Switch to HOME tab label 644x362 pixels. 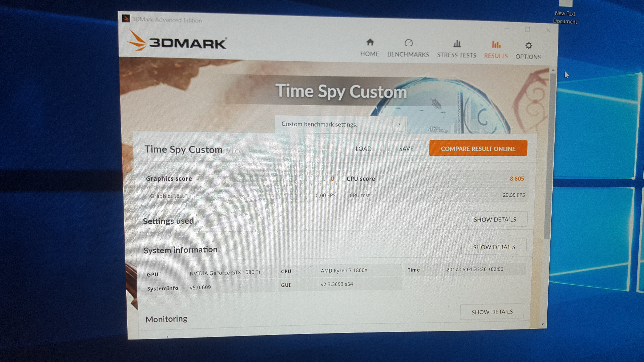pyautogui.click(x=370, y=54)
